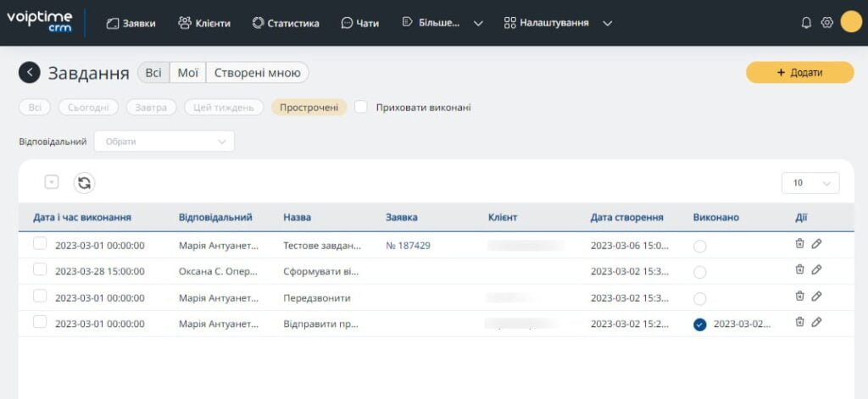Click the Сформувати ві... task name
868x399 pixels.
(321, 272)
